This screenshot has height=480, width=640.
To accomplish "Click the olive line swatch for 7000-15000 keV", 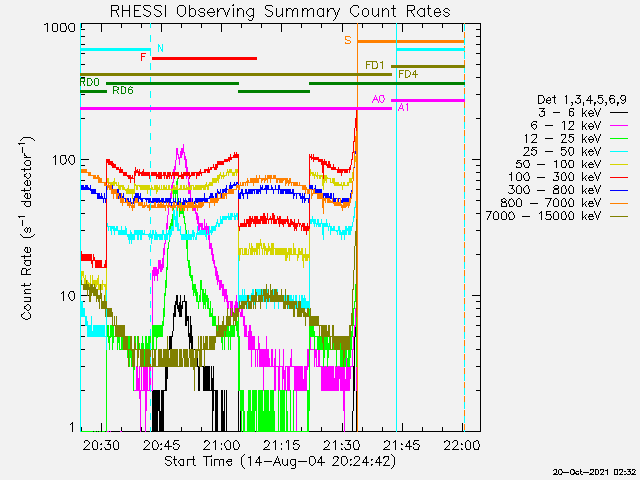I will (x=618, y=216).
